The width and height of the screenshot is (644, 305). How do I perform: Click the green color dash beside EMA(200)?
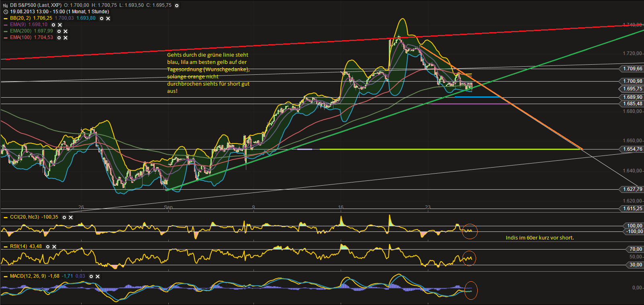pyautogui.click(x=6, y=31)
